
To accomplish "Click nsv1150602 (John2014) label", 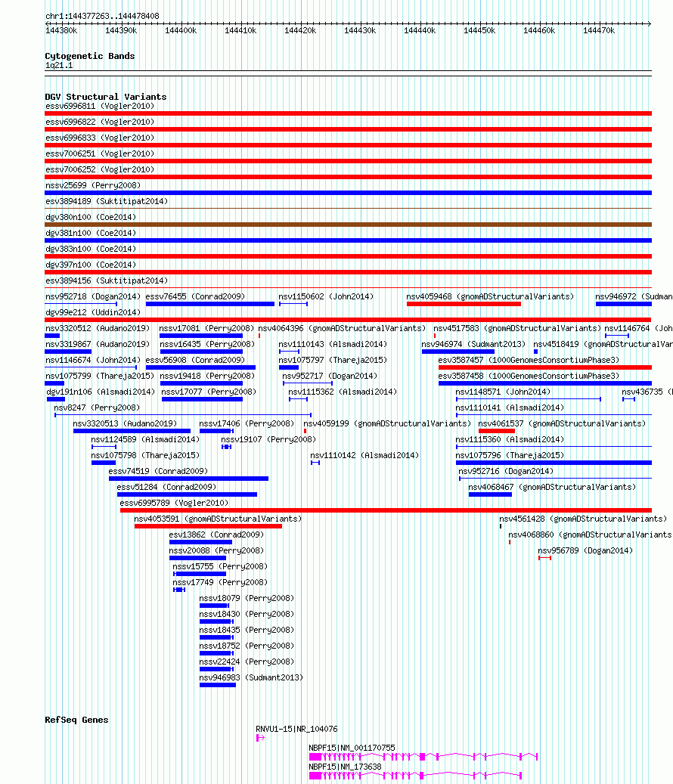I will pos(326,296).
